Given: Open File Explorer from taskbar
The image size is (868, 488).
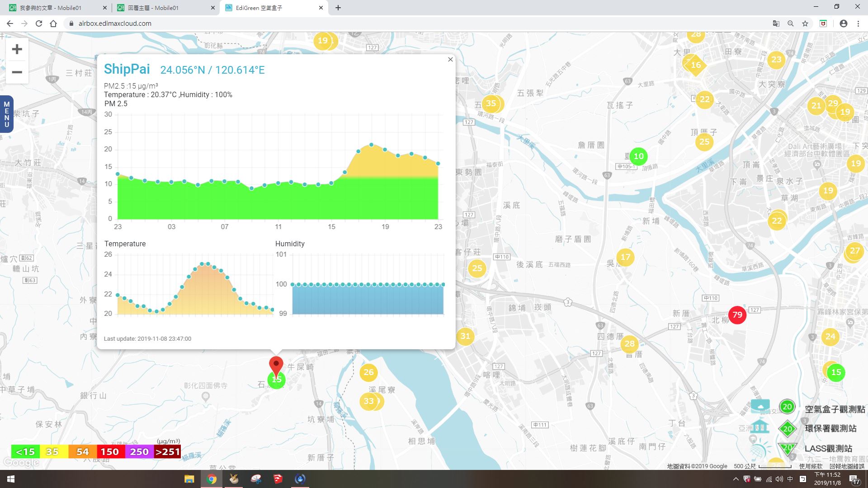Looking at the screenshot, I should point(189,479).
